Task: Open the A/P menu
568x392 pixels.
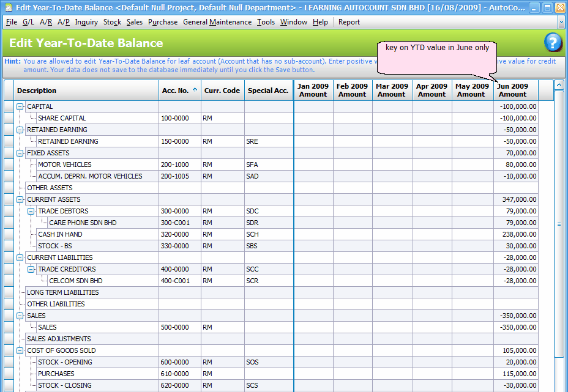Action: point(64,22)
